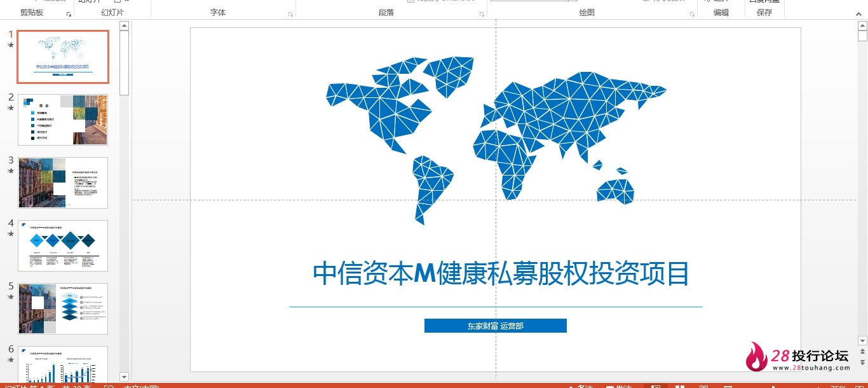Play the transition star for slide 3
The width and height of the screenshot is (868, 388).
[10, 171]
